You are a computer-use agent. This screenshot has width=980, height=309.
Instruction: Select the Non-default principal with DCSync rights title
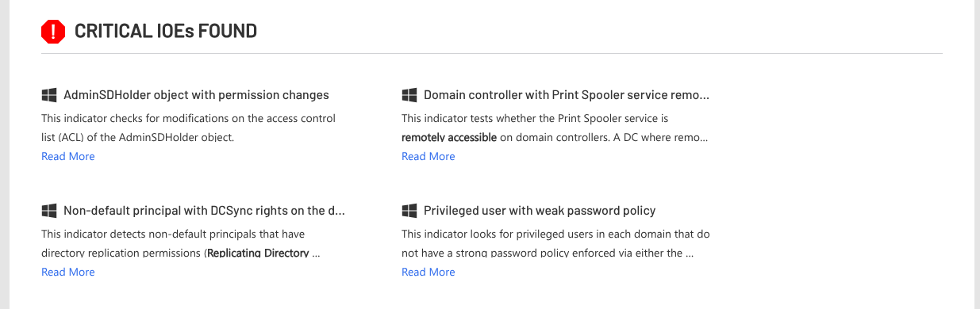coord(205,211)
